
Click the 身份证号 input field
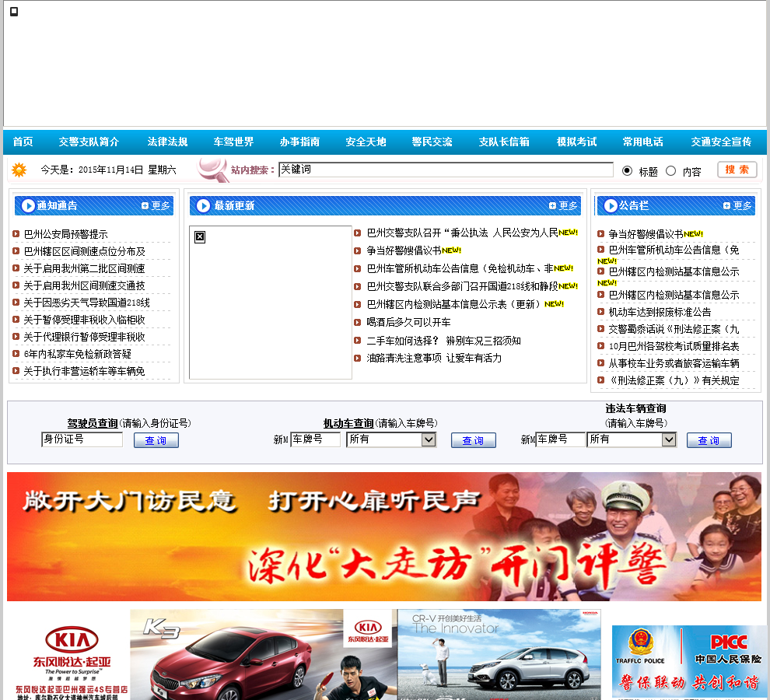tap(82, 439)
